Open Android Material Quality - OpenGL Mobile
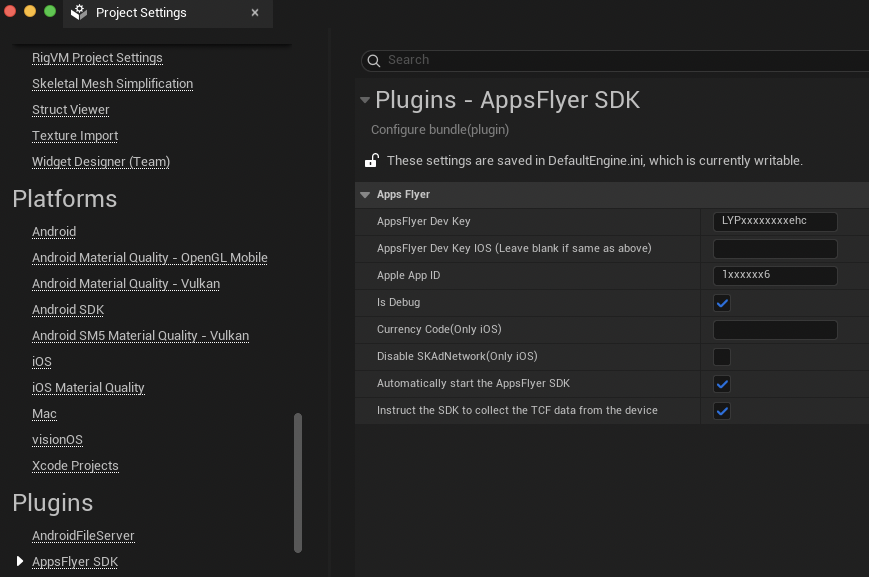 click(150, 258)
